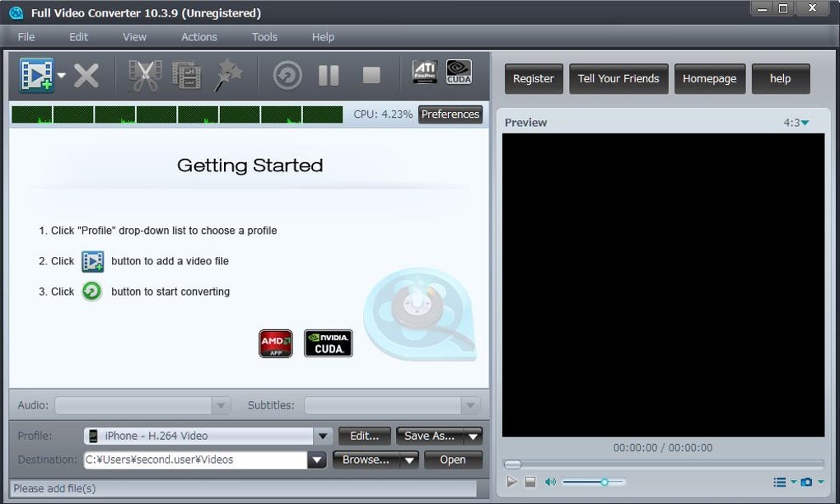This screenshot has height=504, width=840.
Task: Open the Help menu
Action: 323,37
